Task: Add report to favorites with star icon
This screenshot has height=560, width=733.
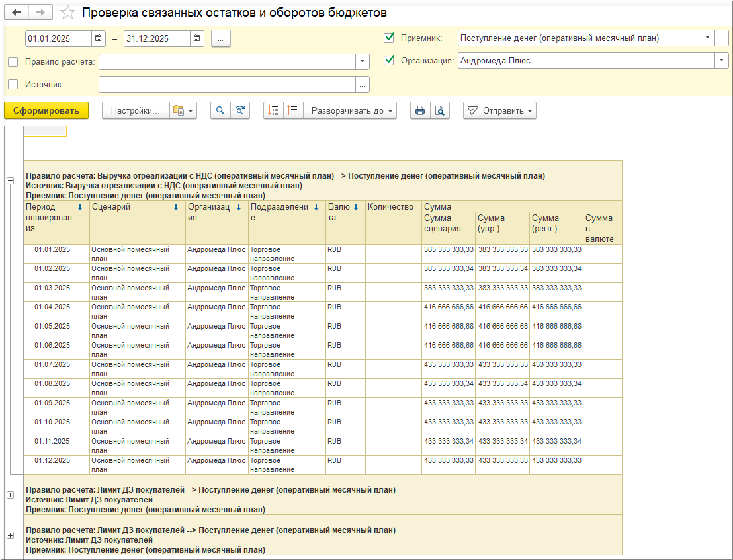Action: (67, 13)
